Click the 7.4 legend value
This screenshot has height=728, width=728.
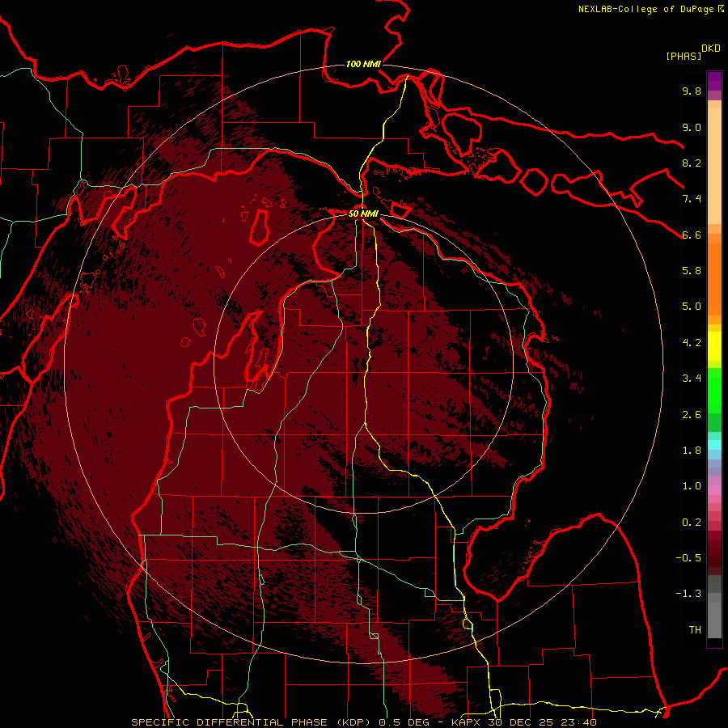coord(692,199)
